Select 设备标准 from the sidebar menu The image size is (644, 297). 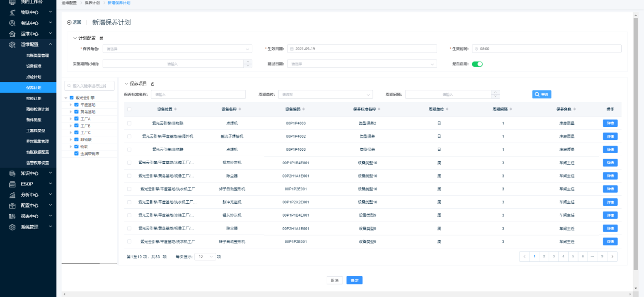tap(34, 66)
